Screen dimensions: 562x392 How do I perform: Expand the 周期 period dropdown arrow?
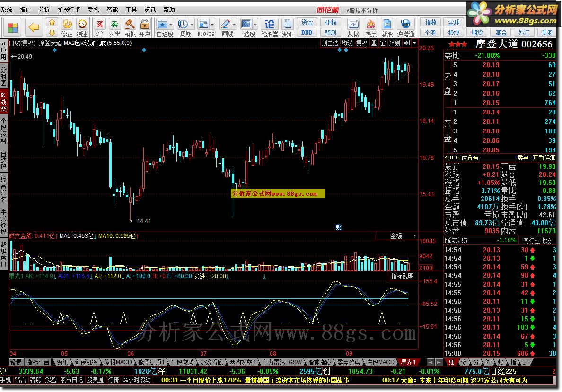pos(192,25)
